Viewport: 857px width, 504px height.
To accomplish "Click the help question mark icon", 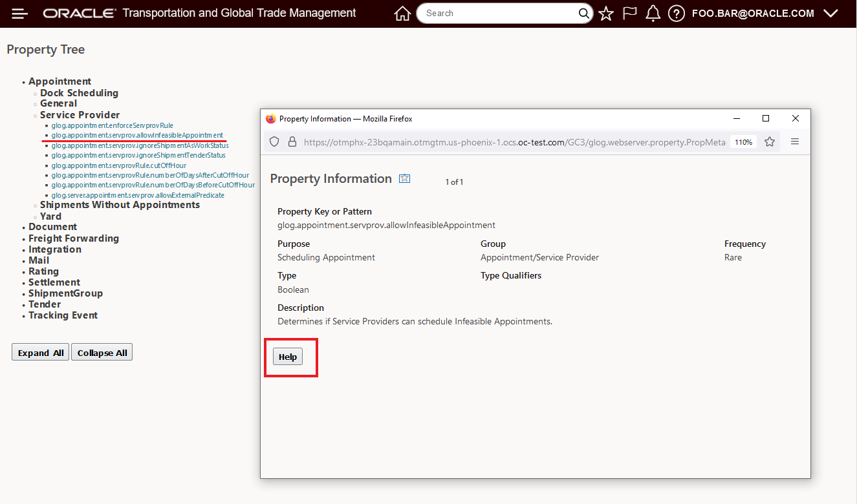I will pos(677,14).
